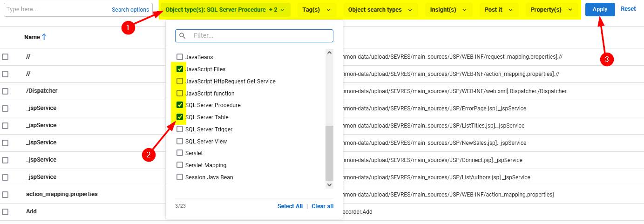Click the Clear all link
The width and height of the screenshot is (644, 224).
pyautogui.click(x=322, y=206)
